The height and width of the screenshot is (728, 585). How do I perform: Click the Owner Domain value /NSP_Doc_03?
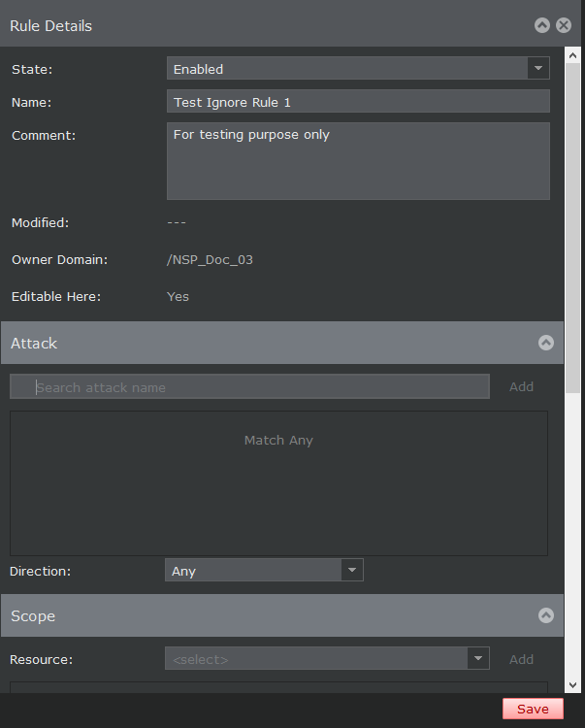[210, 259]
